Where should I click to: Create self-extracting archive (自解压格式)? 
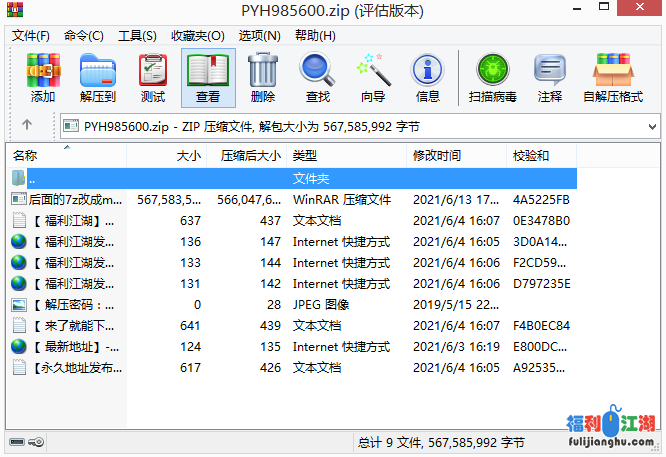point(613,78)
